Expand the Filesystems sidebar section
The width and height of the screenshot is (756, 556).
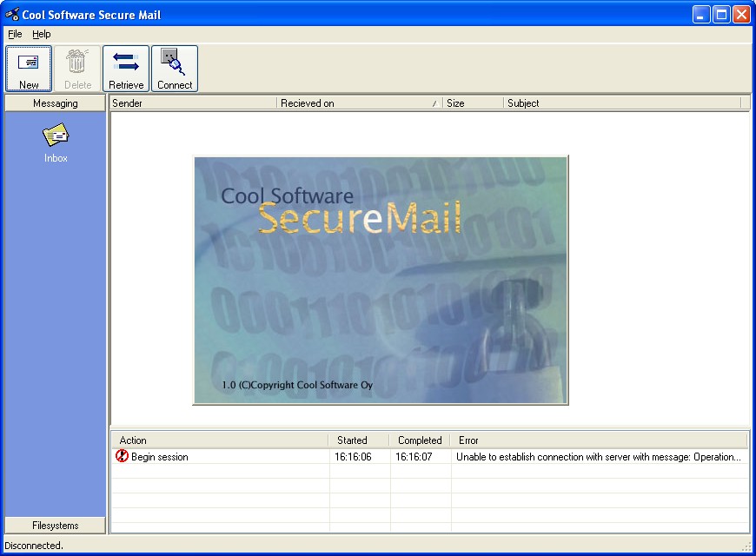[x=56, y=525]
